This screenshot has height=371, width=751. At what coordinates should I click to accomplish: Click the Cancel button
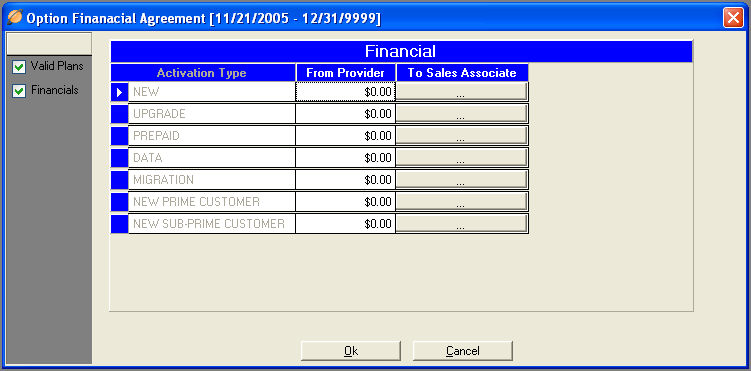click(463, 351)
